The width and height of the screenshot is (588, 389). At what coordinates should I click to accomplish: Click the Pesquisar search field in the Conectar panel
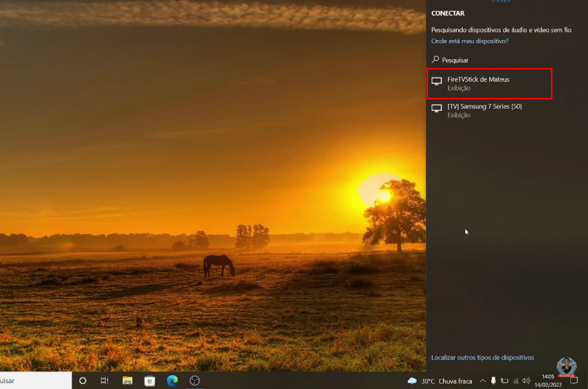pyautogui.click(x=455, y=60)
